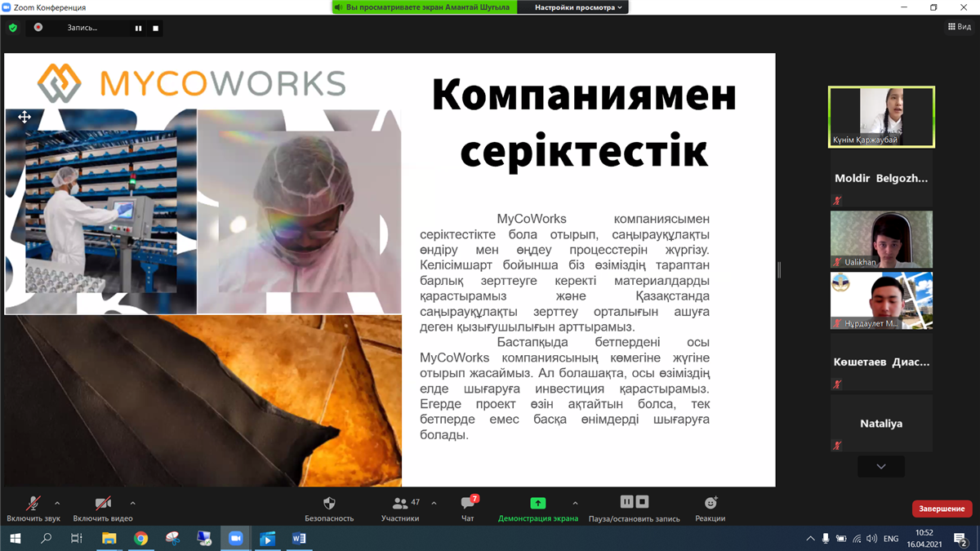Screen dimensions: 980x551
Task: Open the Реакции reactions menu
Action: click(x=710, y=504)
